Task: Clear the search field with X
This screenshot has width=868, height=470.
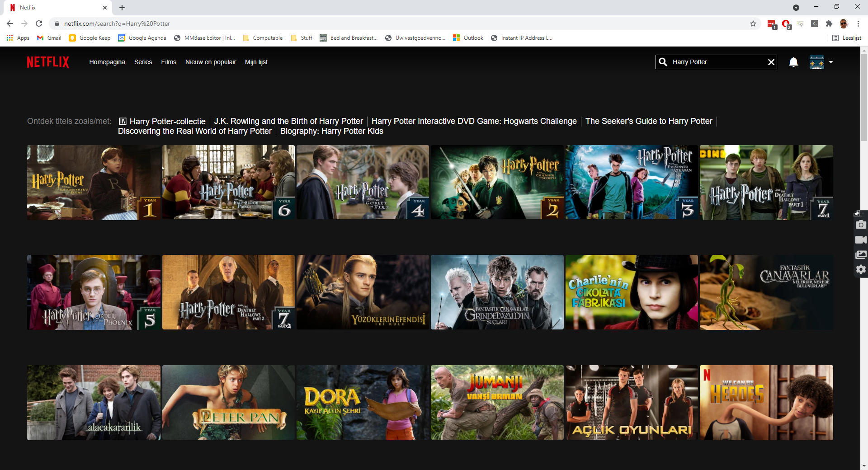Action: (771, 62)
